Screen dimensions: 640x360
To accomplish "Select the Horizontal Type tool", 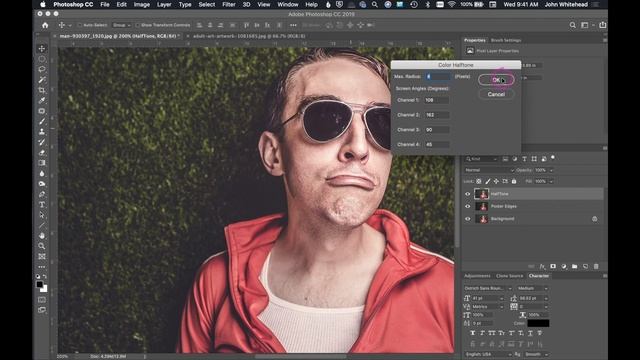I will [42, 204].
